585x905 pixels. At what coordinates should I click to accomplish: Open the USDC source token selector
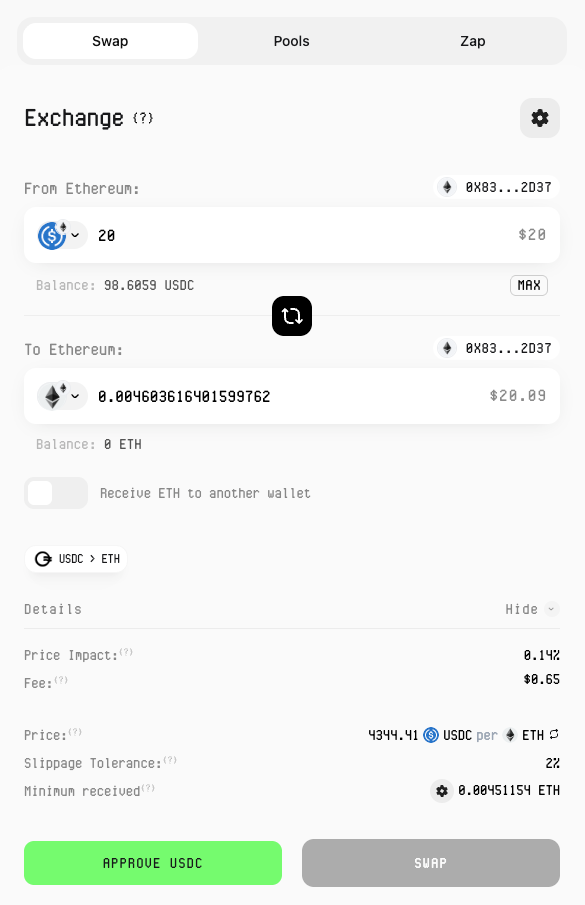pos(62,235)
